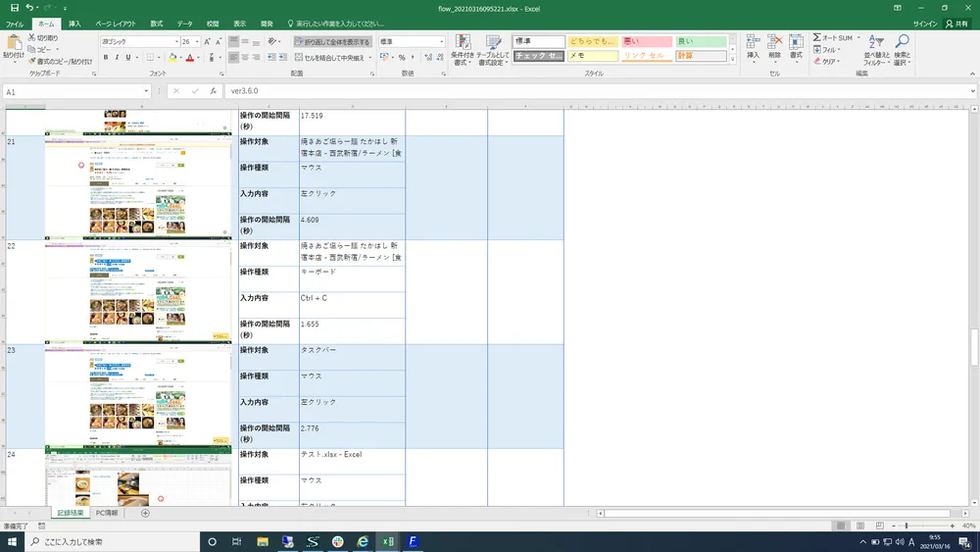This screenshot has height=552, width=980.
Task: Apply the 悪い (Bad) red cell style
Action: pos(647,42)
